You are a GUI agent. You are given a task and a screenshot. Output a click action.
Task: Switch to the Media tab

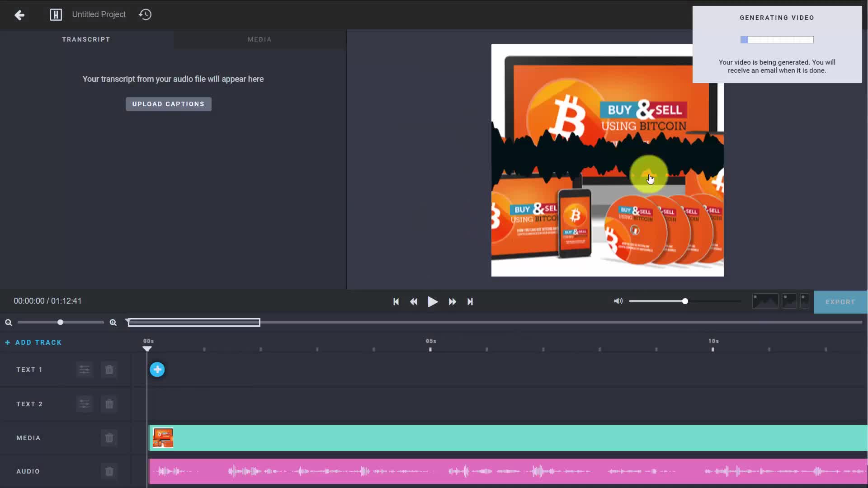259,39
